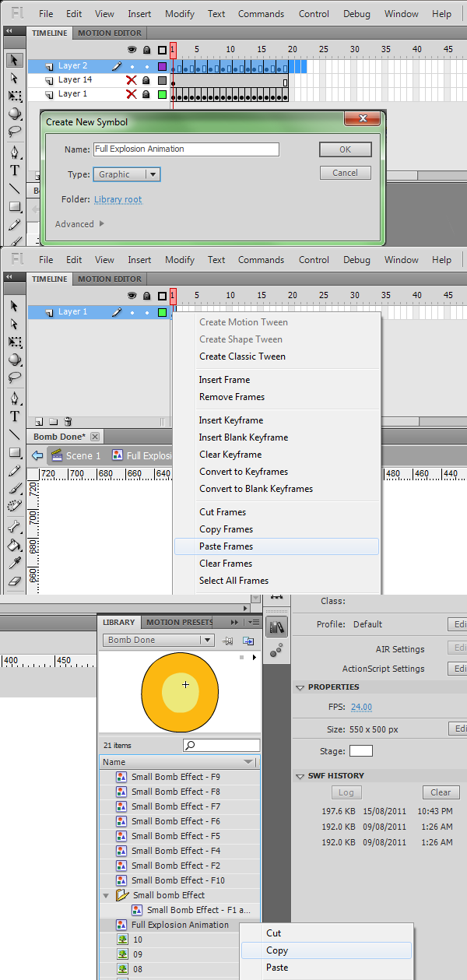This screenshot has width=467, height=980.
Task: Click the outline column header above Layer 2
Action: (162, 50)
